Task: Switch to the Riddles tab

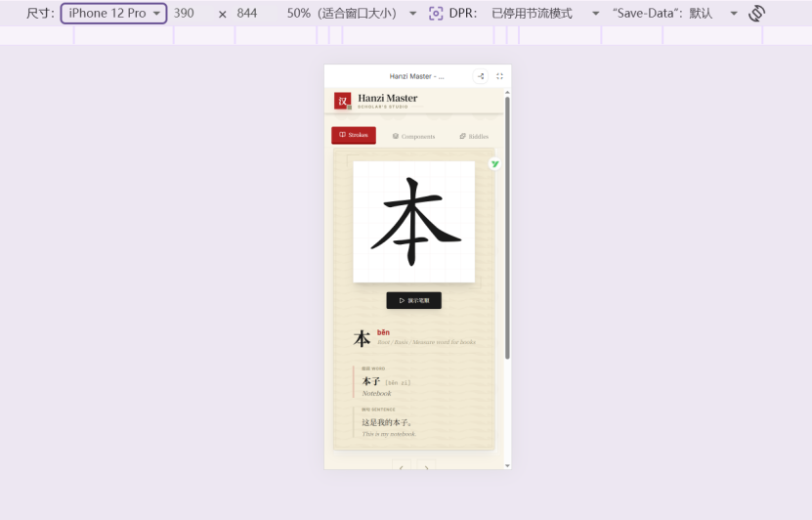Action: 474,136
